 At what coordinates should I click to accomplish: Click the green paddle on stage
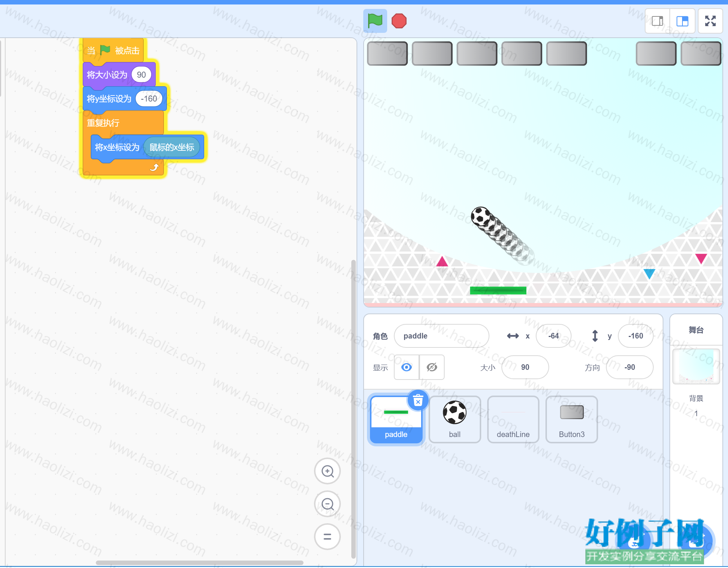point(498,290)
